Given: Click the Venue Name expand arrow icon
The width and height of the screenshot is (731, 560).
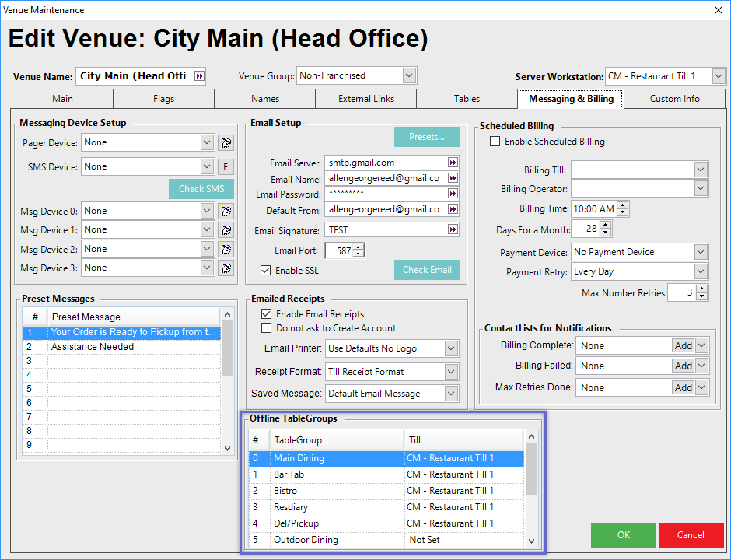Looking at the screenshot, I should point(199,75).
